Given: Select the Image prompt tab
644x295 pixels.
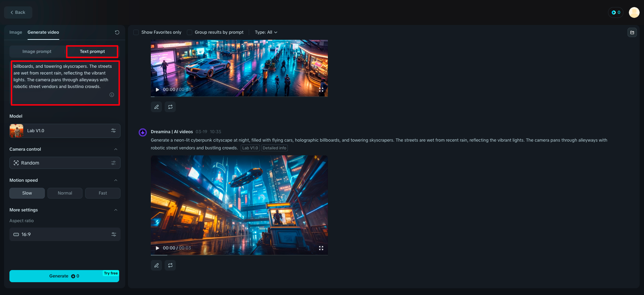Looking at the screenshot, I should point(37,52).
